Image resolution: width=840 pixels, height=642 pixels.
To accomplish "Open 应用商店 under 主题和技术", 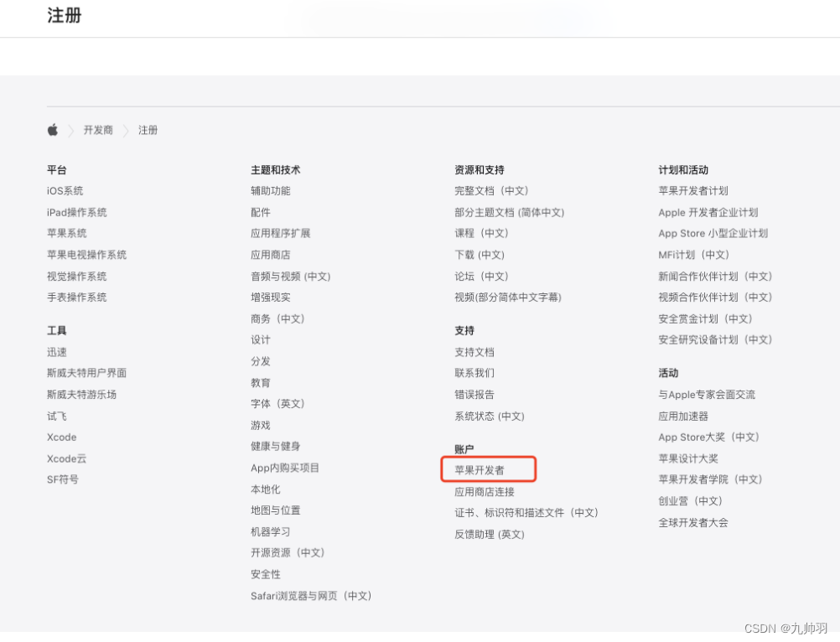I will 271,255.
